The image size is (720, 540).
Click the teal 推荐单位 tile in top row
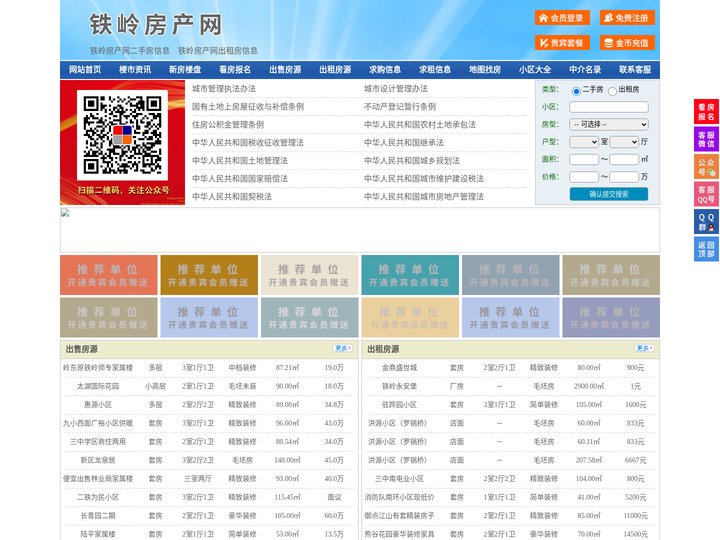point(410,275)
